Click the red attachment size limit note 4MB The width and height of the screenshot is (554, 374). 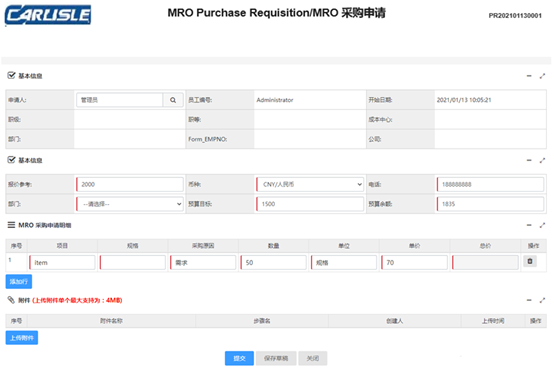[77, 300]
